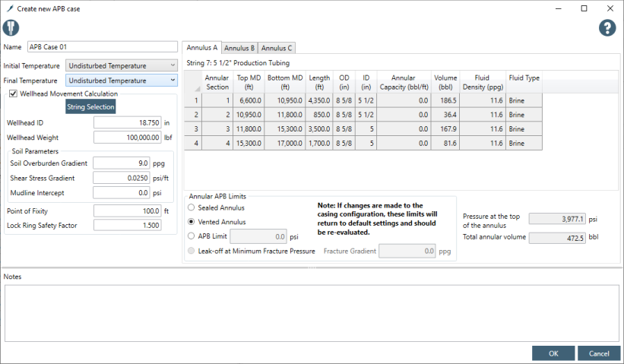The image size is (624, 364).
Task: Select Sealed Annulus radio option
Action: (x=192, y=207)
